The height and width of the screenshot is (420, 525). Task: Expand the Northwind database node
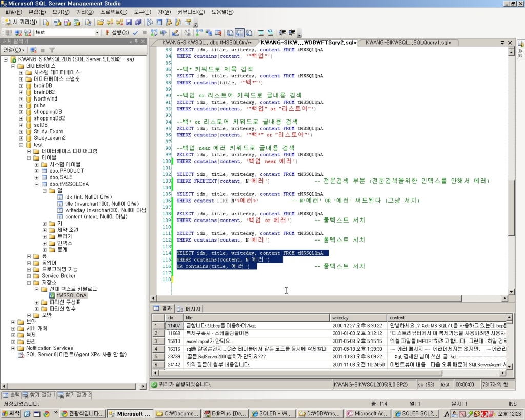(x=21, y=99)
